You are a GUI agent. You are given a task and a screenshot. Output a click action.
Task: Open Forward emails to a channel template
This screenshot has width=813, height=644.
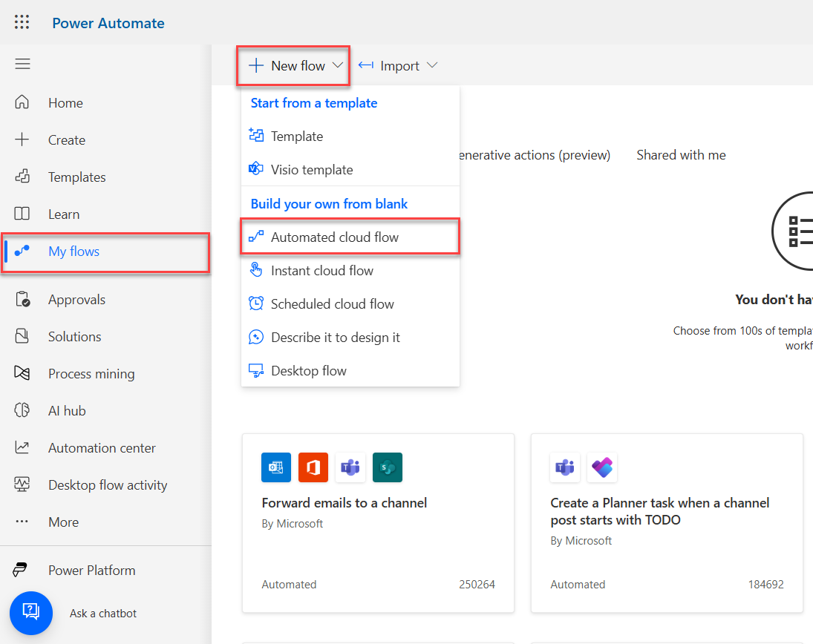pyautogui.click(x=378, y=523)
